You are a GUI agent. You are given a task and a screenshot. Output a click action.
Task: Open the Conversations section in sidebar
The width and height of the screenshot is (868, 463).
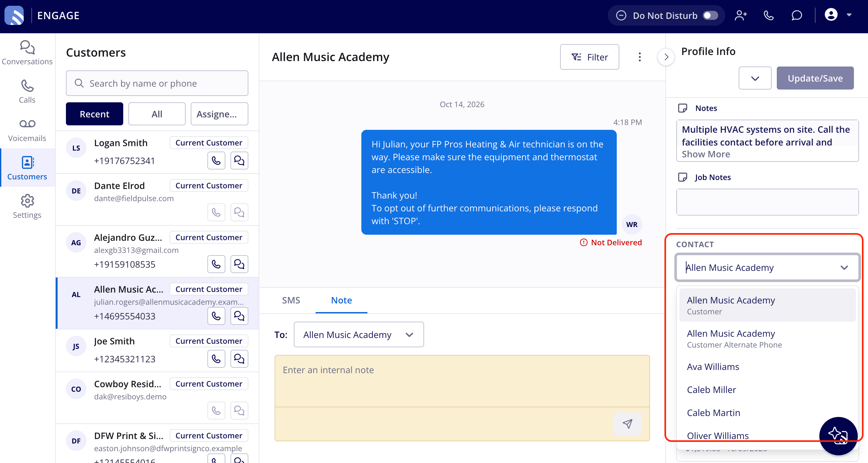(x=27, y=53)
